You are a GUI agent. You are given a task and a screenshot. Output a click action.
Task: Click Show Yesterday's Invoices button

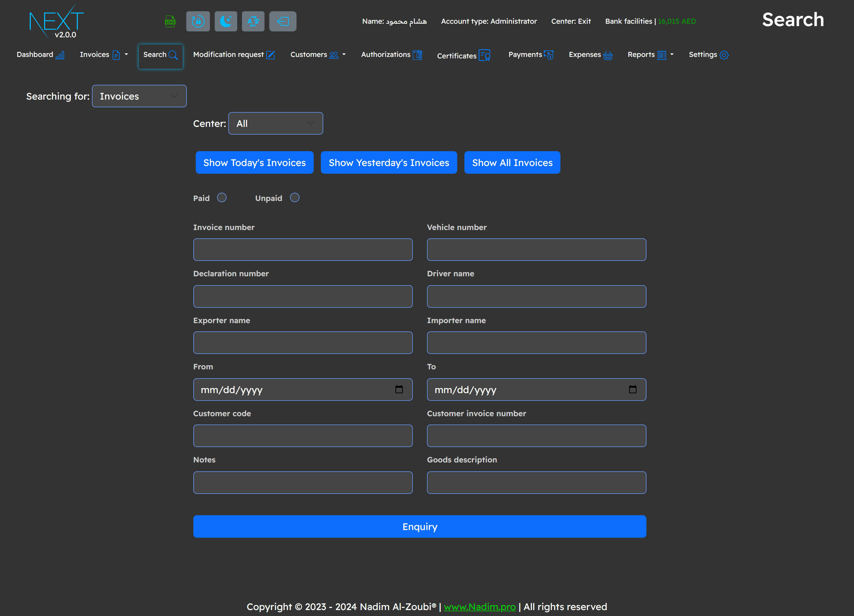[388, 162]
